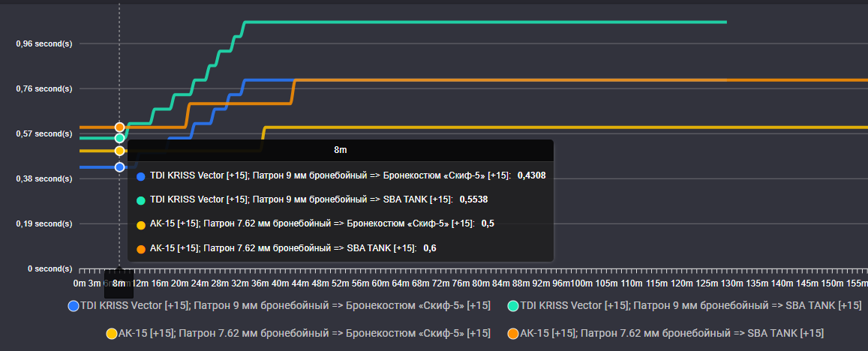Click the 115m x-axis label

point(656,284)
